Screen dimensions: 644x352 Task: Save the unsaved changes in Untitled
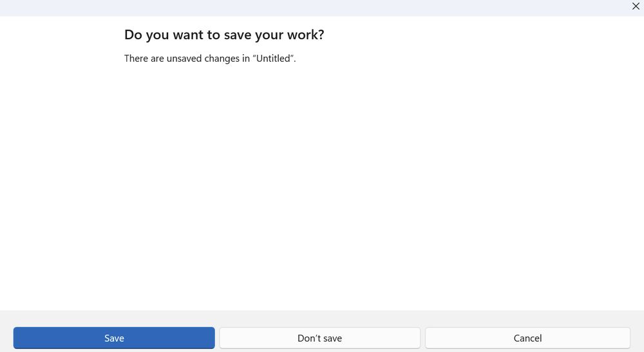click(114, 338)
